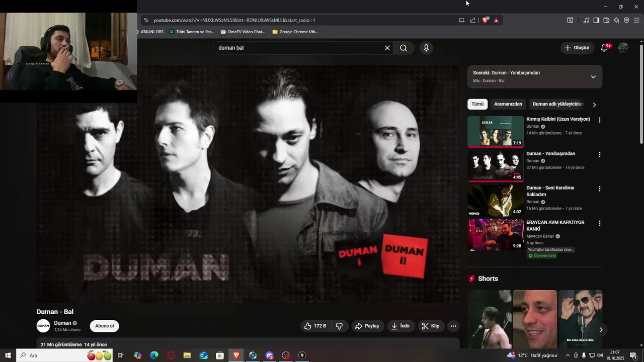Open the Tıbbi Tanıtım ve Paz... bookmark
Screen dimensions: 644x362
click(x=192, y=32)
